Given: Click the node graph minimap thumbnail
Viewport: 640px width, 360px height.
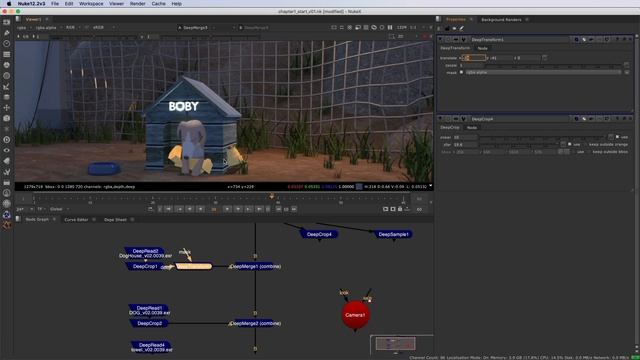Looking at the screenshot, I should (395, 344).
